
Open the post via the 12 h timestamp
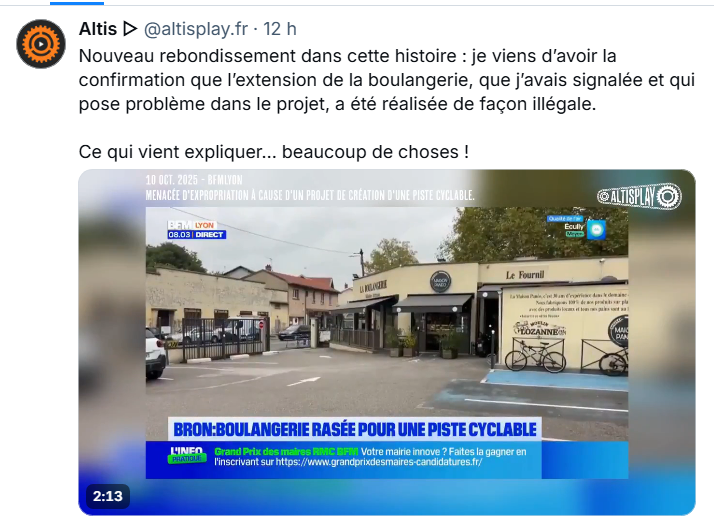280,29
